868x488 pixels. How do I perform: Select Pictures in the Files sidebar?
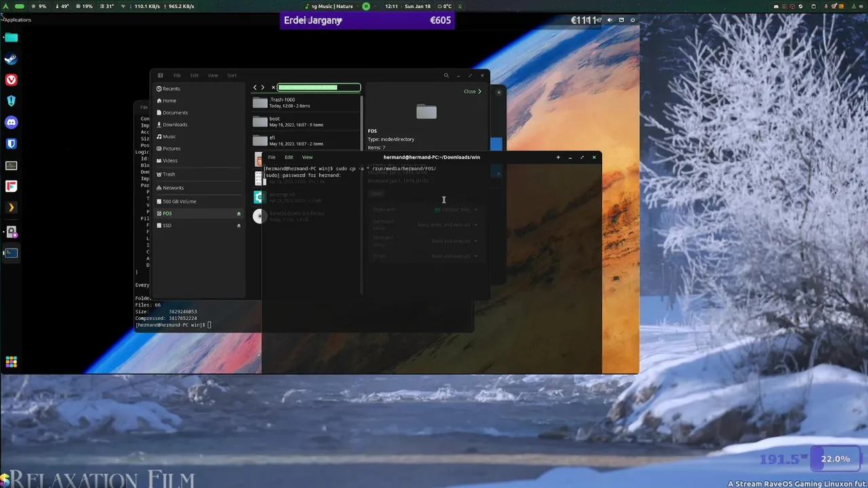coord(199,148)
